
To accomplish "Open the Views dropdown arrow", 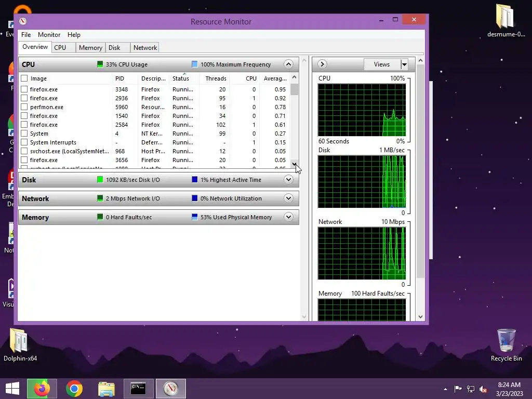I will 404,64.
